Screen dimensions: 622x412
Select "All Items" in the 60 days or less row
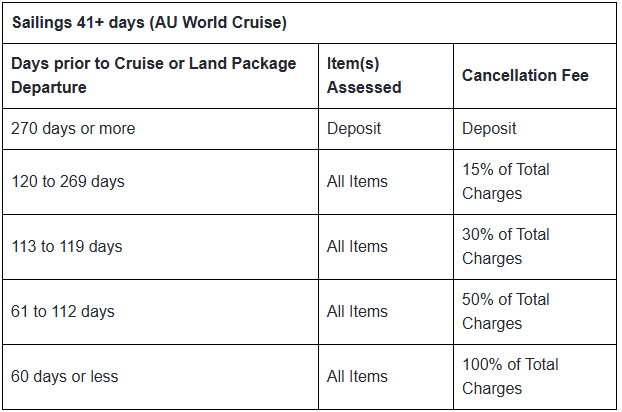coord(357,376)
